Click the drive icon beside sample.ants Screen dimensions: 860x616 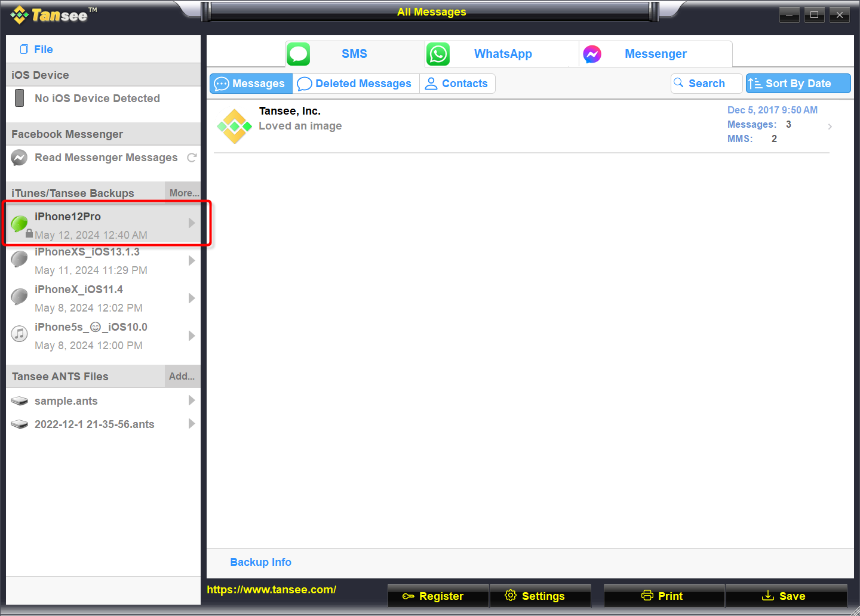click(x=19, y=401)
